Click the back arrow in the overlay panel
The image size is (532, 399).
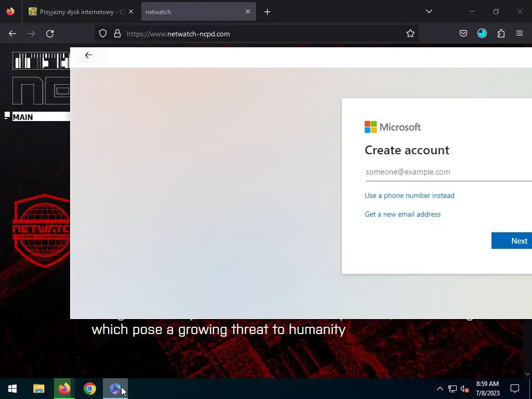pyautogui.click(x=88, y=55)
